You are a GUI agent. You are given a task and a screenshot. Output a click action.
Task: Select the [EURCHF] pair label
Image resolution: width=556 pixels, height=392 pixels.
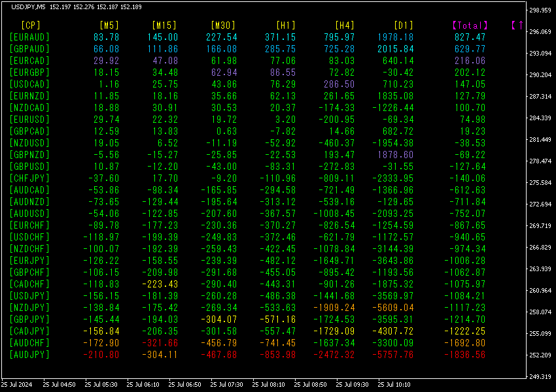pos(29,225)
